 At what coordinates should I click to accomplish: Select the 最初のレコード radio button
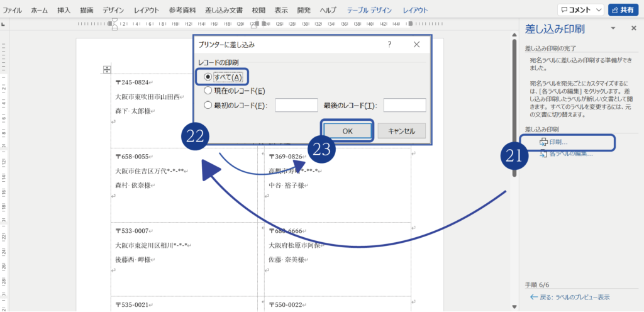(208, 105)
